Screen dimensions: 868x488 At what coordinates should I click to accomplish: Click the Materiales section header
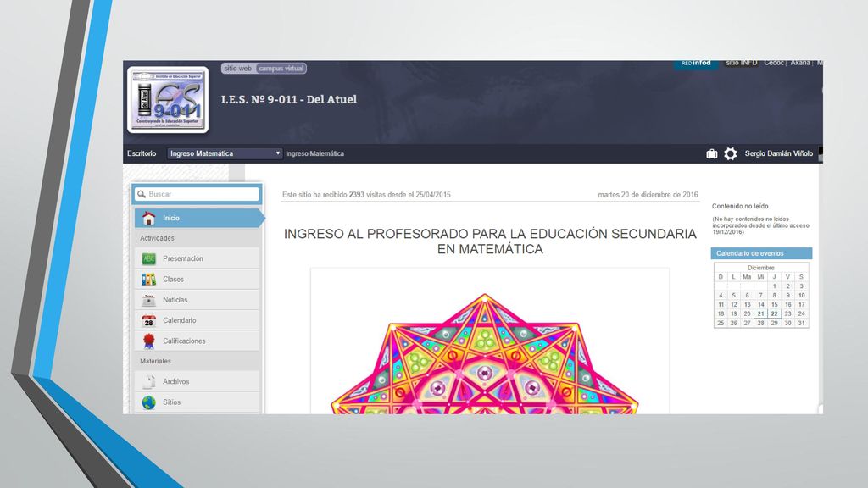pos(155,361)
